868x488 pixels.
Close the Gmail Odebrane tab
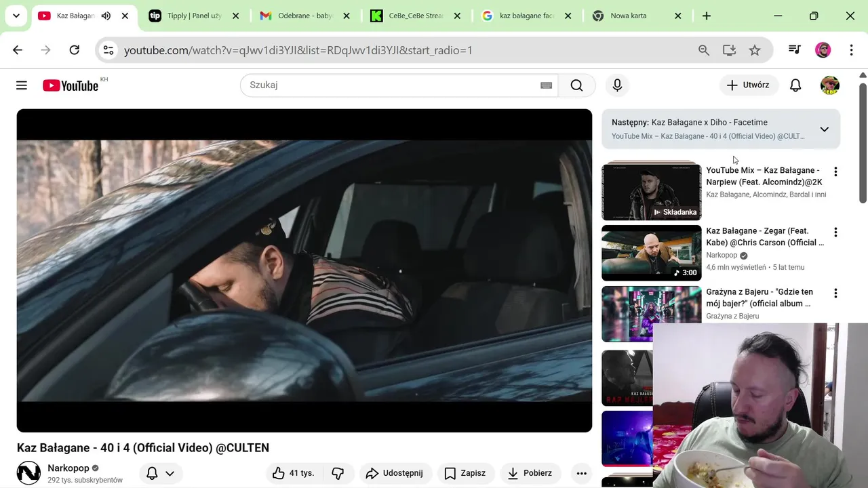(x=346, y=16)
